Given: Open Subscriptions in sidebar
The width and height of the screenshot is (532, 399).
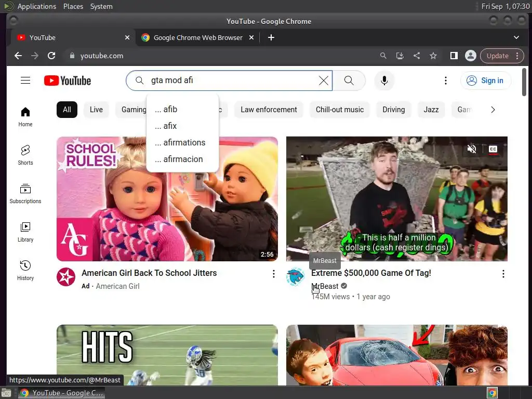Looking at the screenshot, I should click(25, 194).
